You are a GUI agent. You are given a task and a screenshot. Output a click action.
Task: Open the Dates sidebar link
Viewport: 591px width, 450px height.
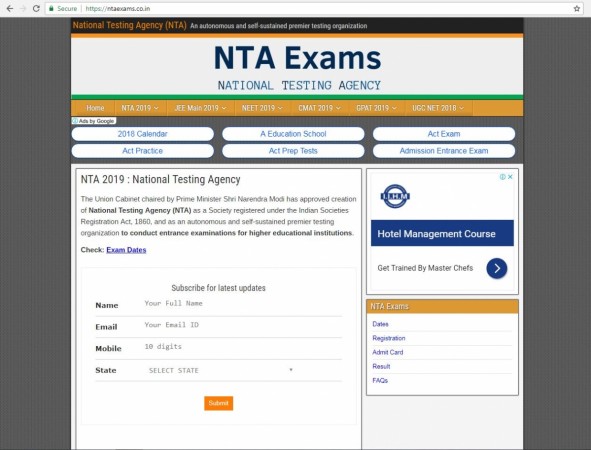pyautogui.click(x=380, y=324)
